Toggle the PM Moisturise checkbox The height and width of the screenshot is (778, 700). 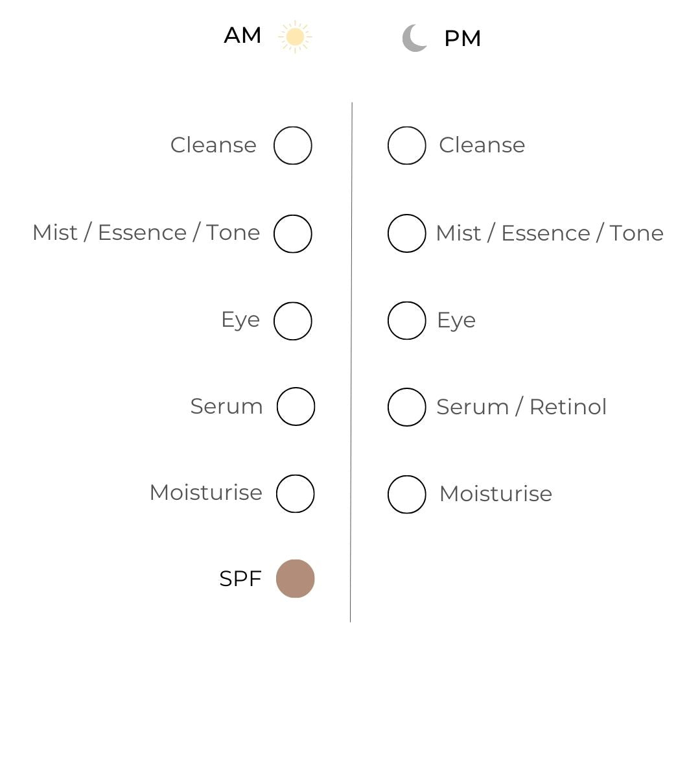pos(407,494)
